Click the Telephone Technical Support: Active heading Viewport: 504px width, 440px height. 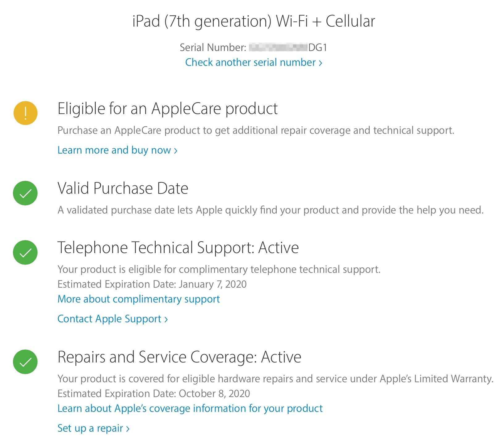click(x=178, y=248)
